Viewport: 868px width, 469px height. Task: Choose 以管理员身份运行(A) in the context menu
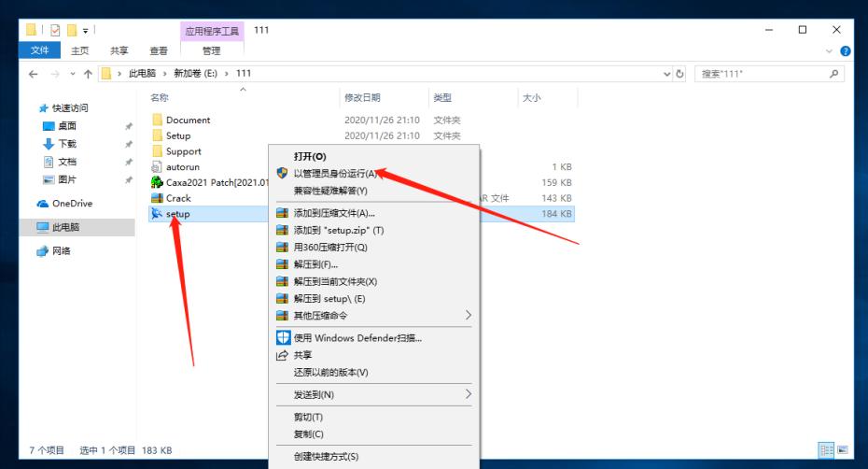click(335, 174)
